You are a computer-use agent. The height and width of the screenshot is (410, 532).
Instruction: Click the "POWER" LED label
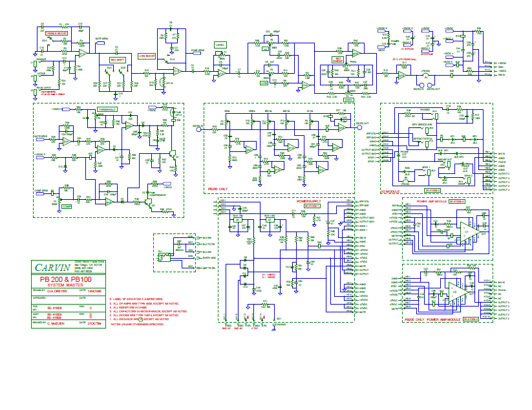[x=394, y=41]
